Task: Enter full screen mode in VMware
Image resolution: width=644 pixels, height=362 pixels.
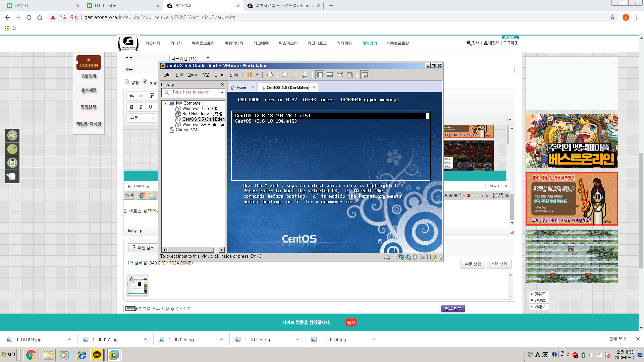Action: [x=340, y=75]
